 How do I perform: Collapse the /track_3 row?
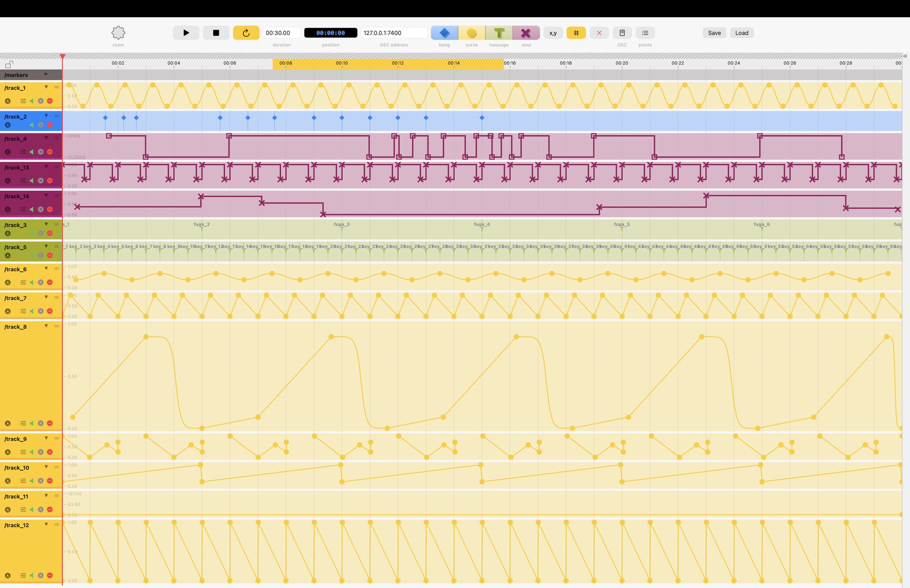point(46,224)
